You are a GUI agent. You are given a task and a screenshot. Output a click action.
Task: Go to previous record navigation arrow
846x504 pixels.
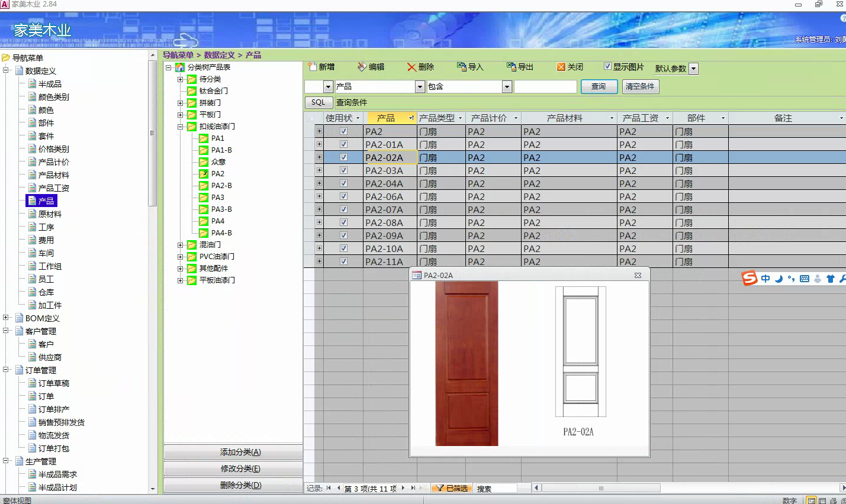pyautogui.click(x=339, y=488)
